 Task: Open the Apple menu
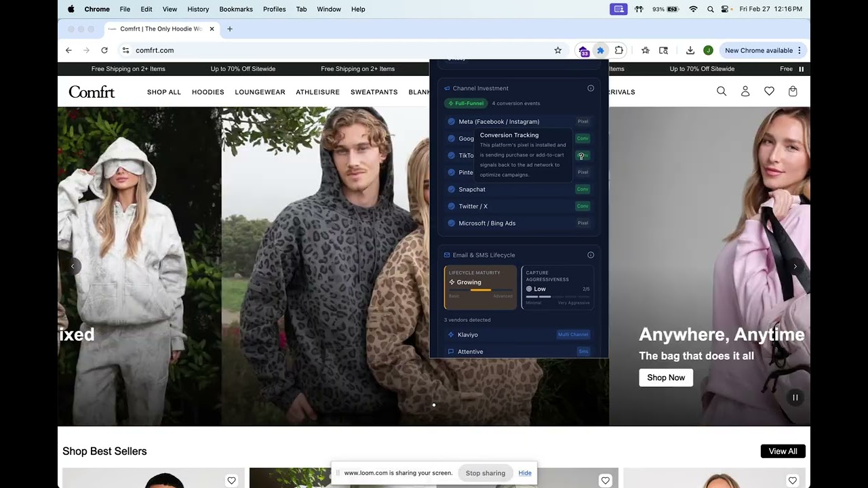click(71, 9)
